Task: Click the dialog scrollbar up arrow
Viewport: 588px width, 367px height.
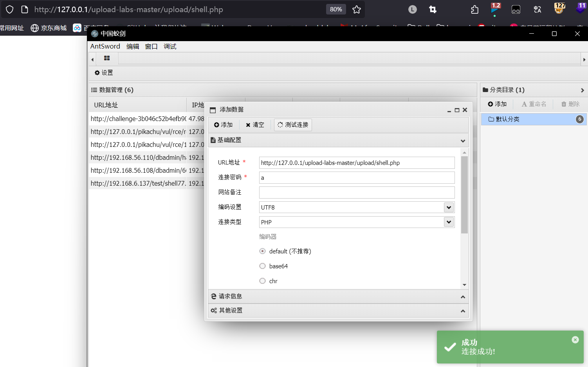Action: coord(464,152)
